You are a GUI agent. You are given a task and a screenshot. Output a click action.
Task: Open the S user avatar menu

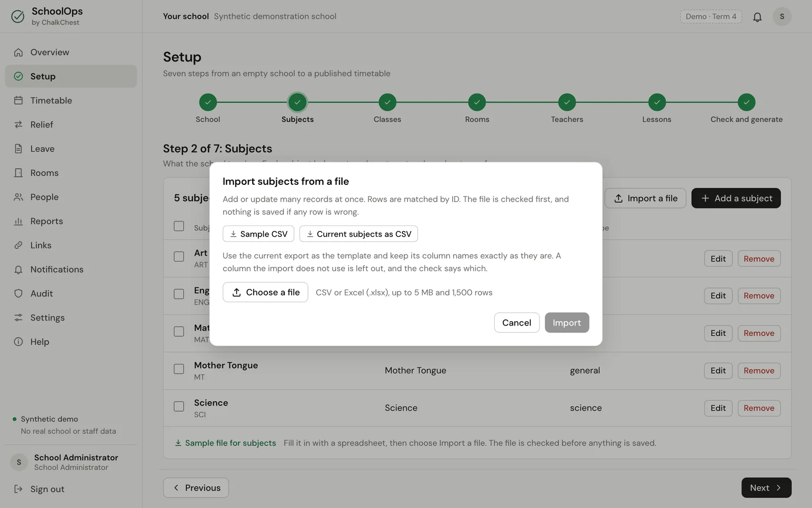click(782, 17)
